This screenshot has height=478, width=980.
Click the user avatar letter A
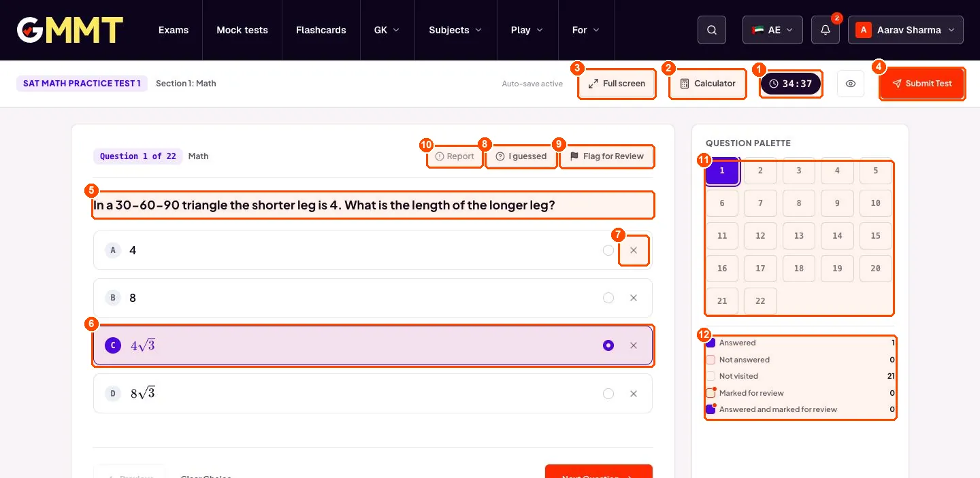point(864,30)
